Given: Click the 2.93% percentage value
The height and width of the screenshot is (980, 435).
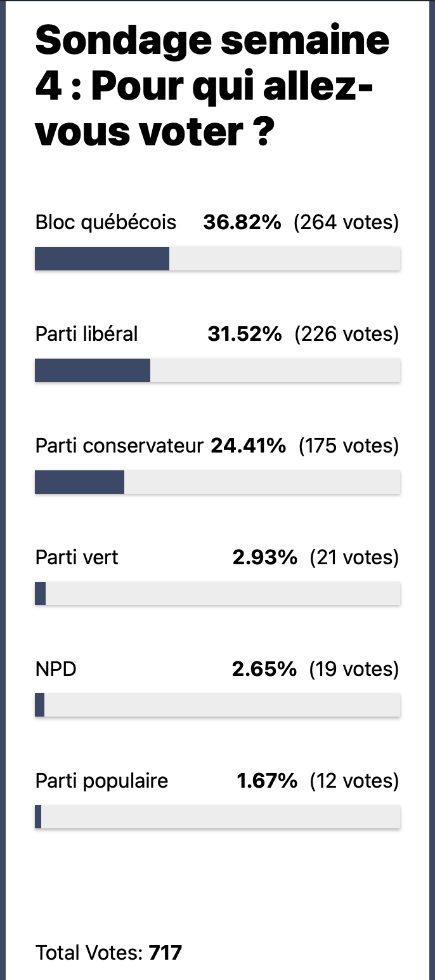Looking at the screenshot, I should coord(264,557).
